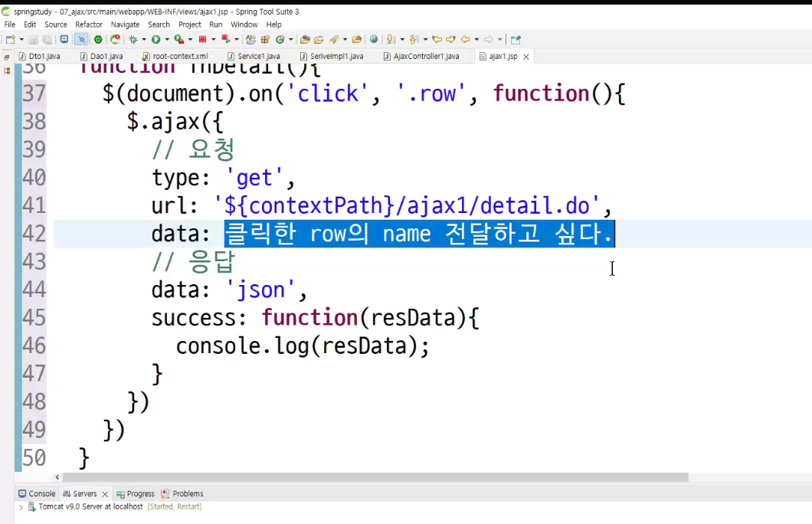Click the Save icon
This screenshot has width=812, height=524.
[33, 39]
